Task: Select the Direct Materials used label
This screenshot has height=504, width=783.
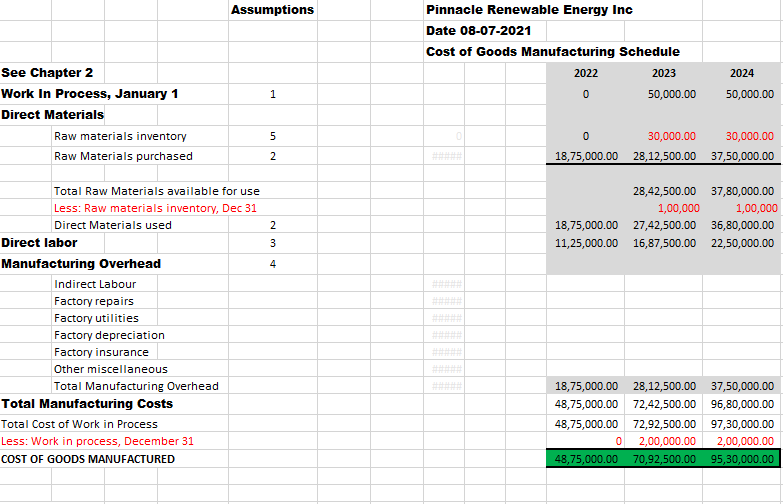Action: (x=113, y=225)
